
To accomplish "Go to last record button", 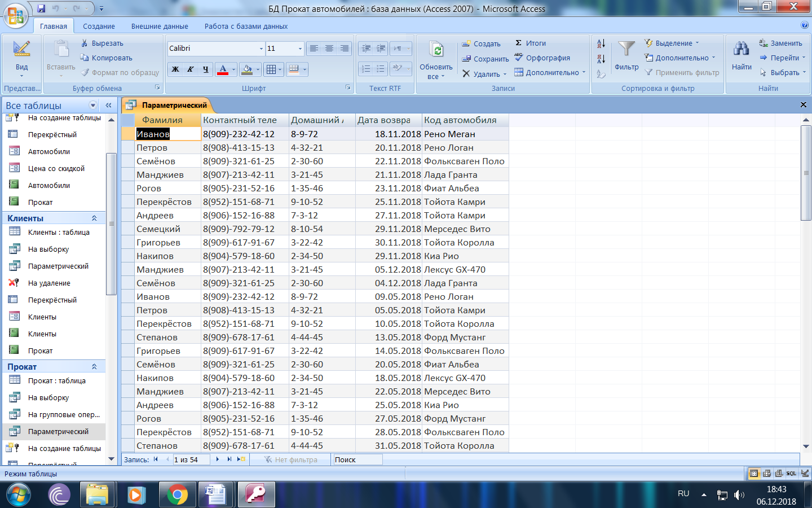I will (229, 459).
